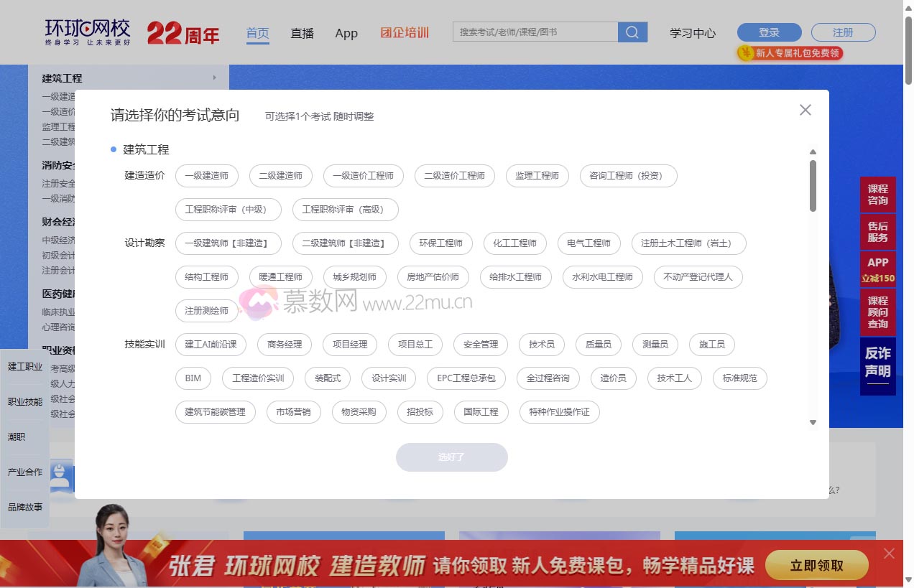
Task: Open the 团企培训 navigation item
Action: (x=404, y=32)
